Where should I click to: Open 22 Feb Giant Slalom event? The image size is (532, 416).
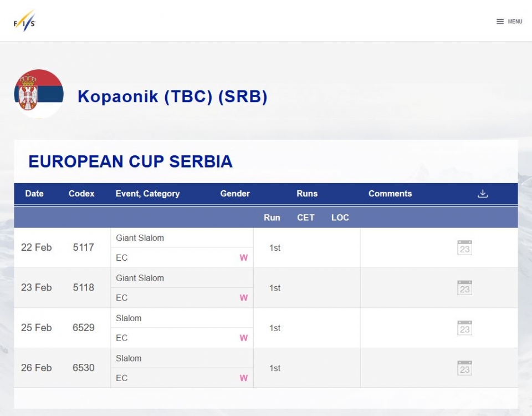point(140,238)
